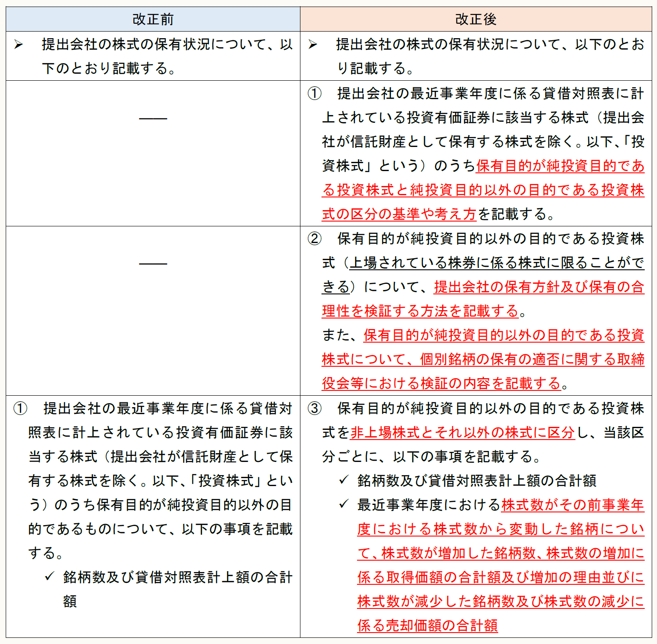Viewport: 657px width, 644px height.
Task: Click the 改正前 column header
Action: pyautogui.click(x=153, y=19)
